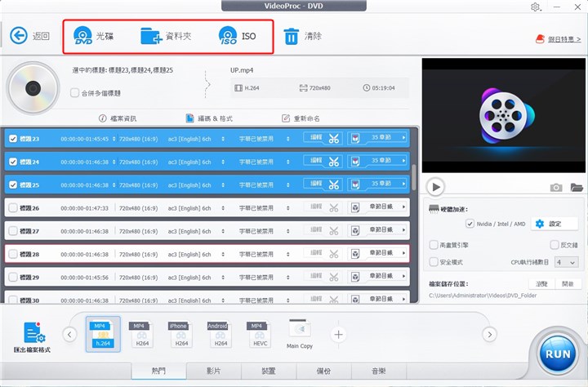Switch to the 音樂 tab
Viewport: 588px width, 387px height.
tap(379, 371)
